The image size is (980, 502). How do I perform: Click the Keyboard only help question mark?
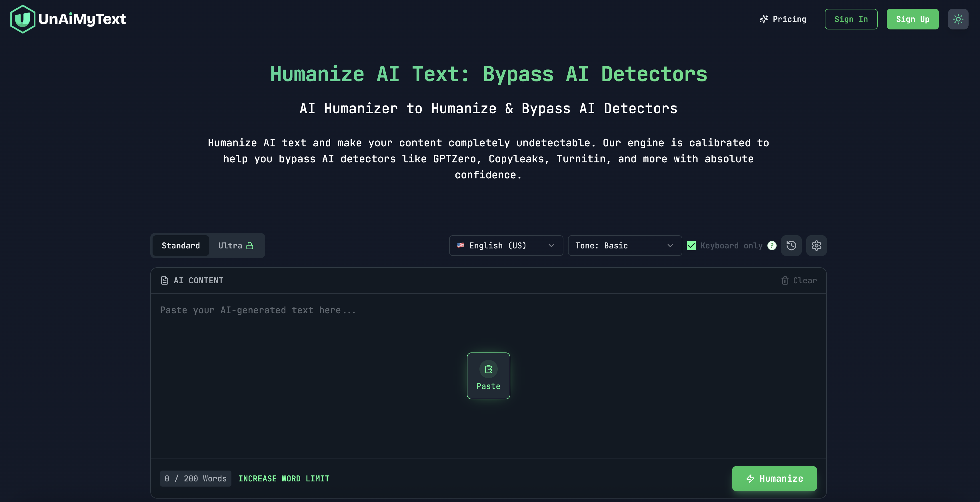[x=772, y=246]
